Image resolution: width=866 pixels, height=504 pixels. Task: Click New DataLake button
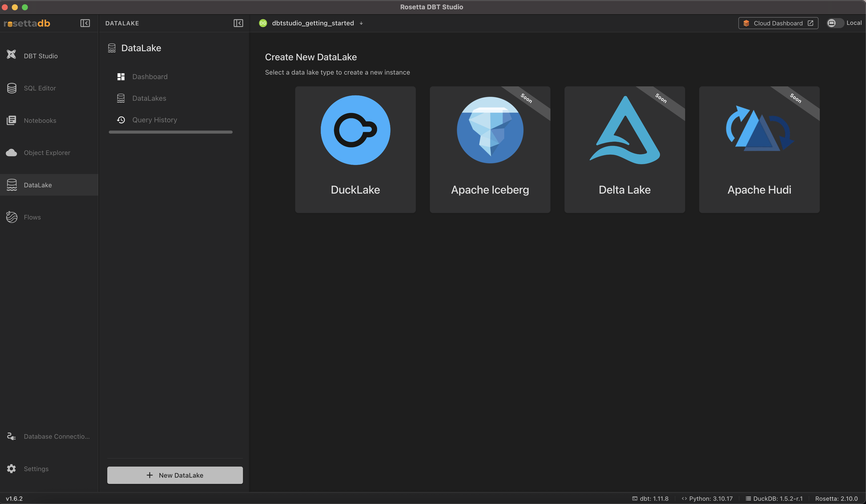point(175,475)
